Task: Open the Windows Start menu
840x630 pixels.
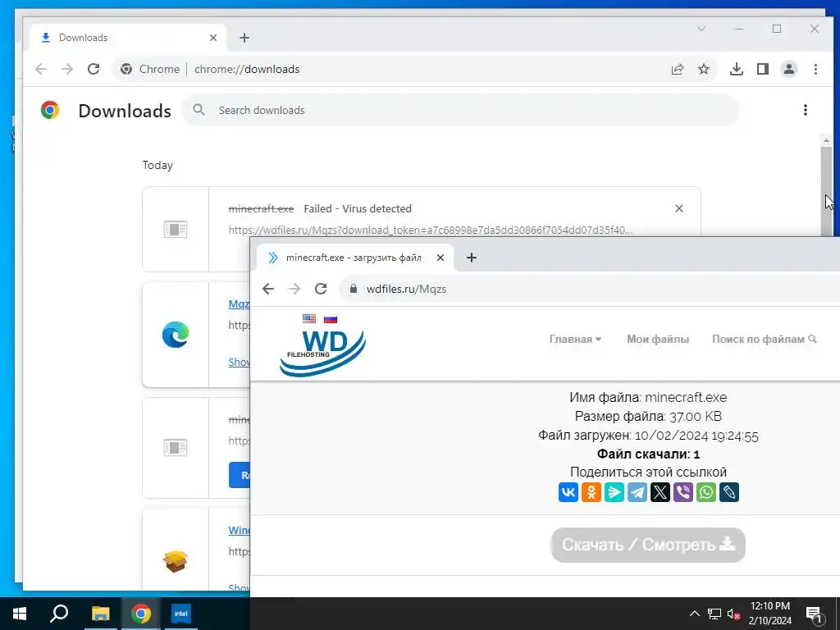Action: pyautogui.click(x=20, y=614)
